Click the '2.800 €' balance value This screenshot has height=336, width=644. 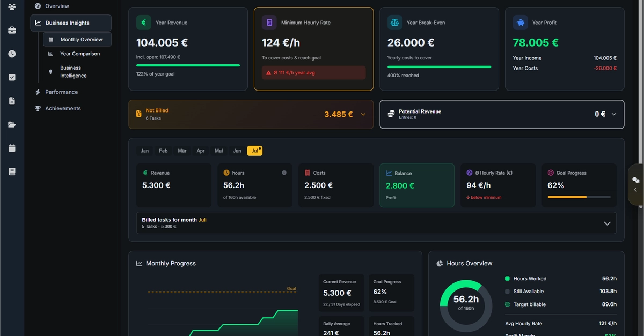pyautogui.click(x=400, y=185)
